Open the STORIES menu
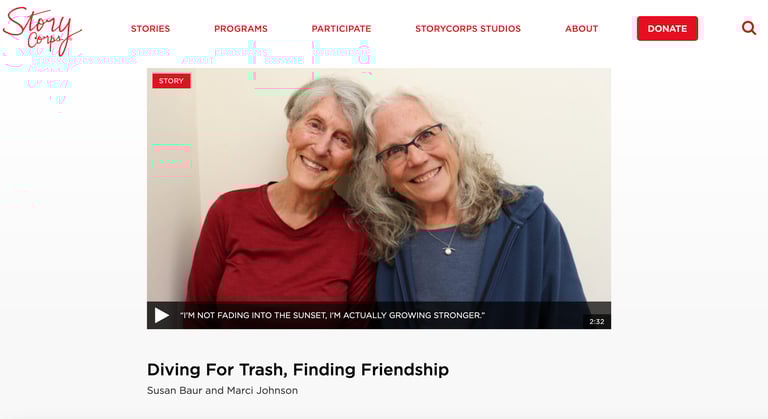Screen dimensions: 768x419 coord(150,28)
